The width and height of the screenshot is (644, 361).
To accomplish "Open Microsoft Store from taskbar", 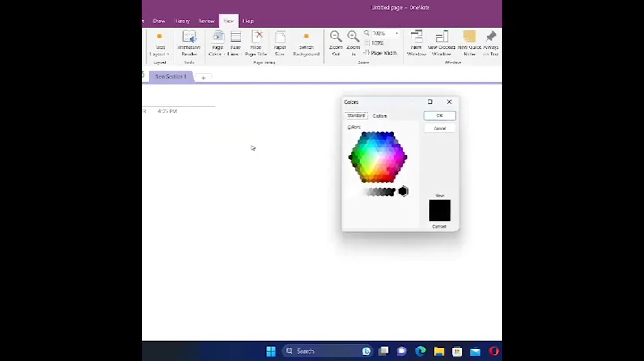I will click(x=457, y=351).
